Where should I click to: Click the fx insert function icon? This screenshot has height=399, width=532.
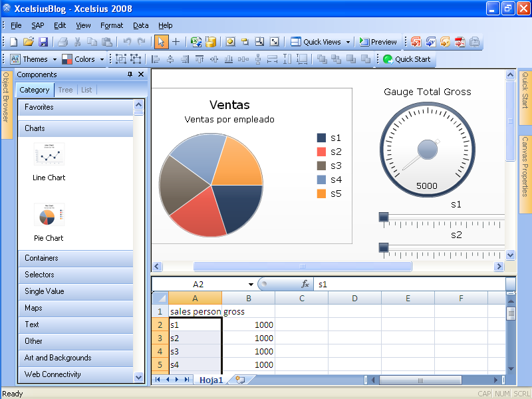point(305,284)
